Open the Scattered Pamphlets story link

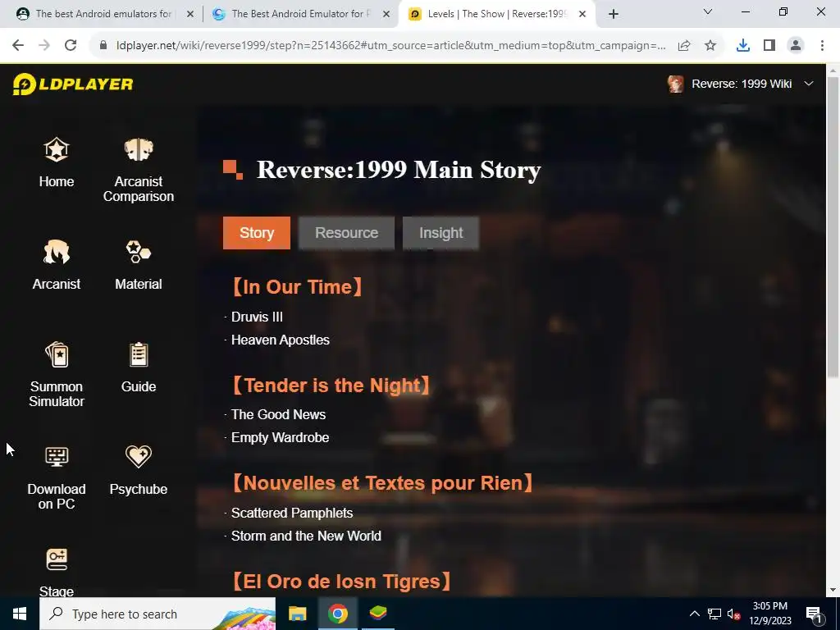click(292, 514)
